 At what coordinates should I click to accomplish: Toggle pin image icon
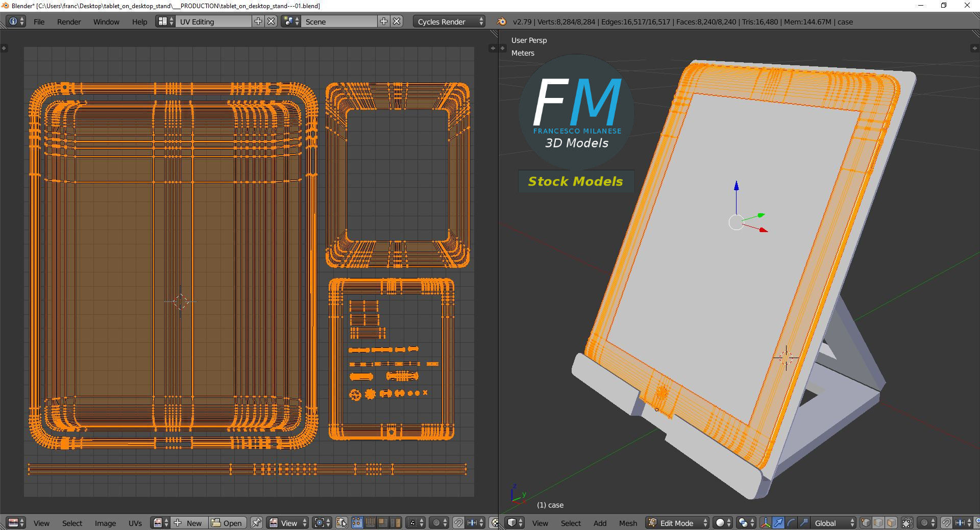tap(257, 523)
